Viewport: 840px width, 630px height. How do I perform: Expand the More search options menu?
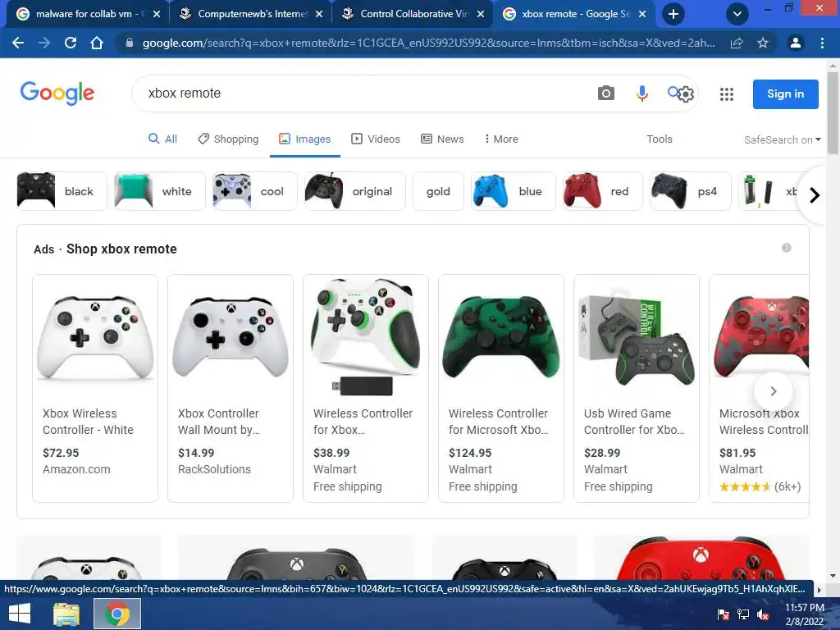pyautogui.click(x=501, y=139)
